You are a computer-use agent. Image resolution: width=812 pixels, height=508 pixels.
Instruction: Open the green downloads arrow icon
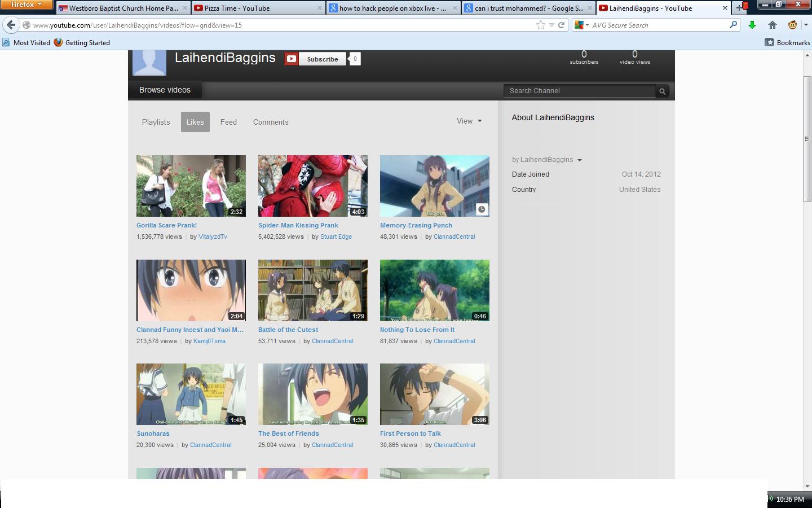click(752, 25)
